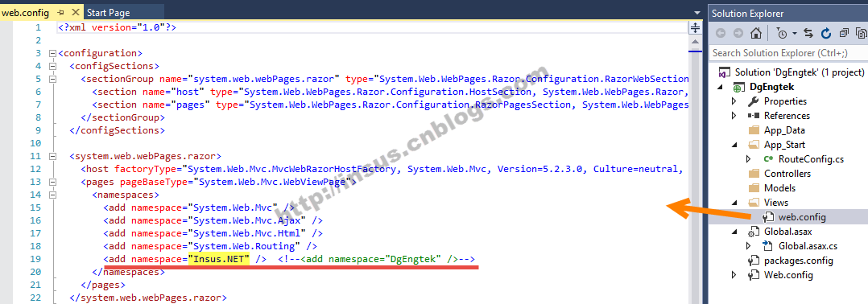Collapse the DgEngtek project node
The height and width of the screenshot is (304, 868).
(x=720, y=87)
